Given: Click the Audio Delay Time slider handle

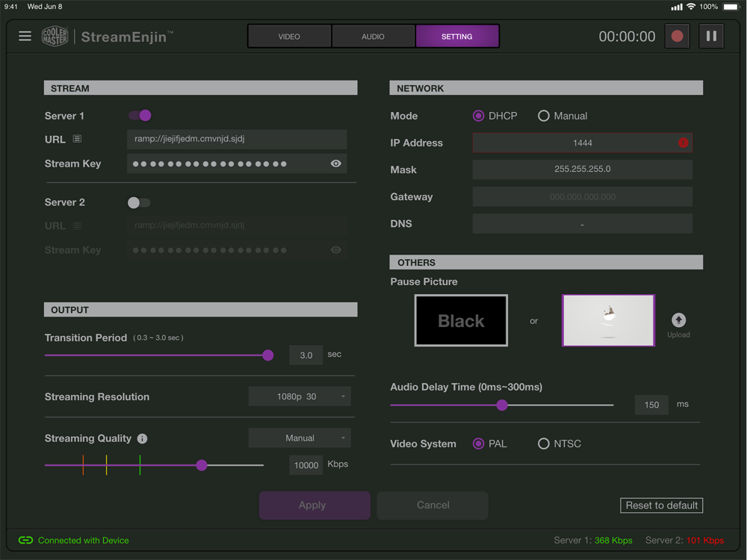Looking at the screenshot, I should point(502,405).
